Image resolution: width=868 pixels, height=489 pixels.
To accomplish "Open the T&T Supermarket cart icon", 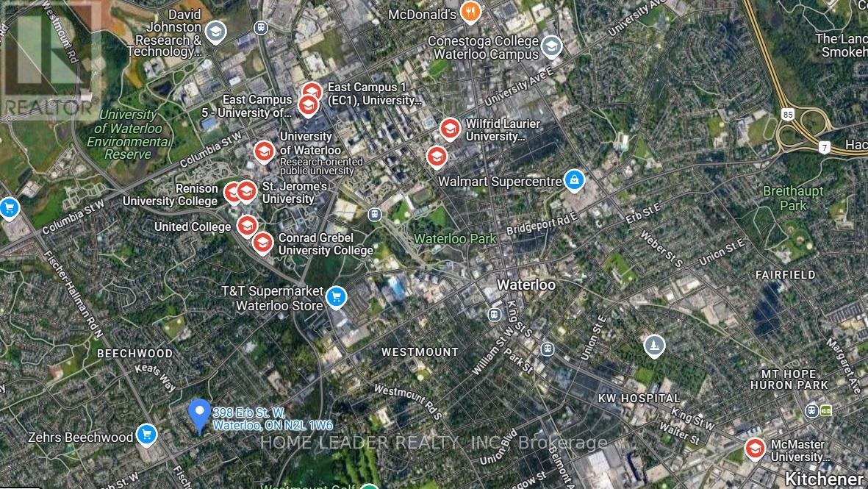I will pos(335,297).
